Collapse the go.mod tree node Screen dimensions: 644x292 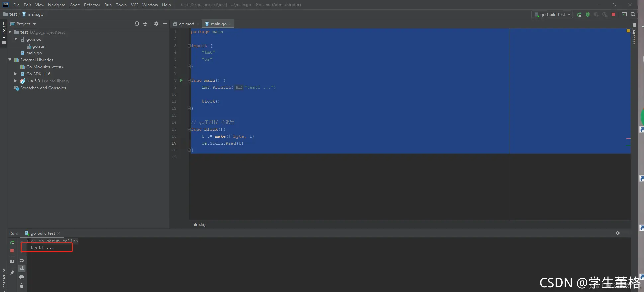point(16,39)
